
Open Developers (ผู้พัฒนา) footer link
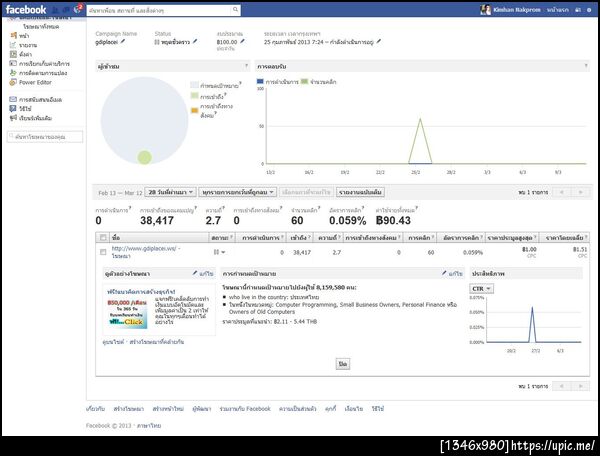[x=202, y=409]
